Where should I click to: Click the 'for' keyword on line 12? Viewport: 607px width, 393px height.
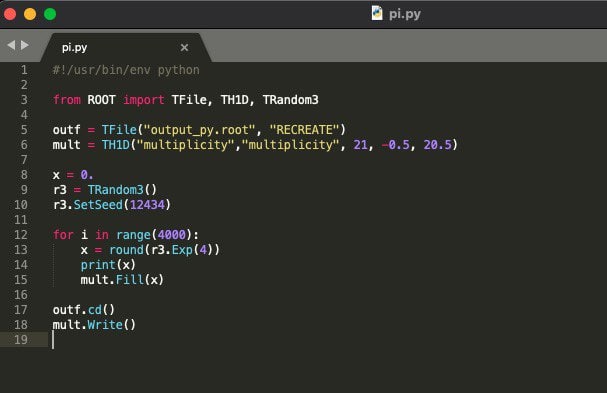tap(63, 235)
